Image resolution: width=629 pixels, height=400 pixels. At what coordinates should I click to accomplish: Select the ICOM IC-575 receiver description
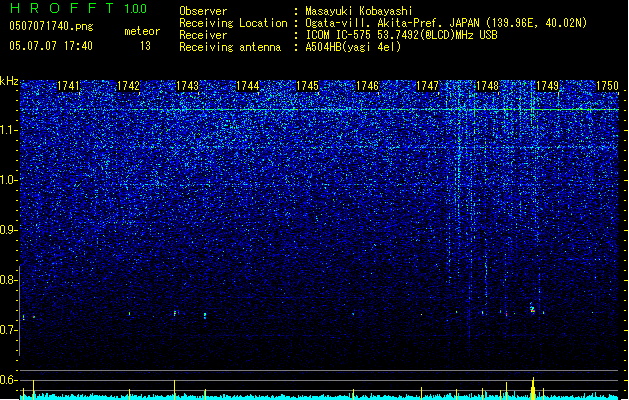pos(401,35)
